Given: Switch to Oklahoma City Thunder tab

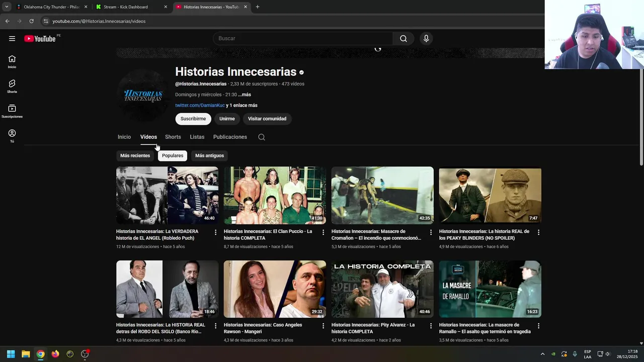Looking at the screenshot, I should (x=52, y=7).
